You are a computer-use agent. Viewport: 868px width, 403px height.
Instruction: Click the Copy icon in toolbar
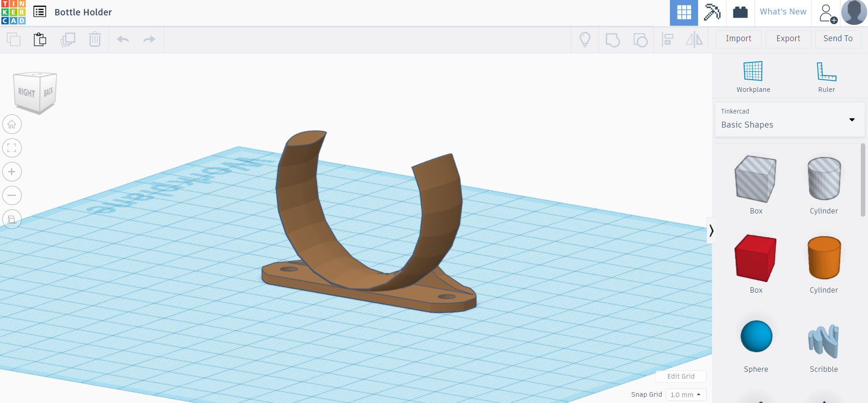click(14, 40)
